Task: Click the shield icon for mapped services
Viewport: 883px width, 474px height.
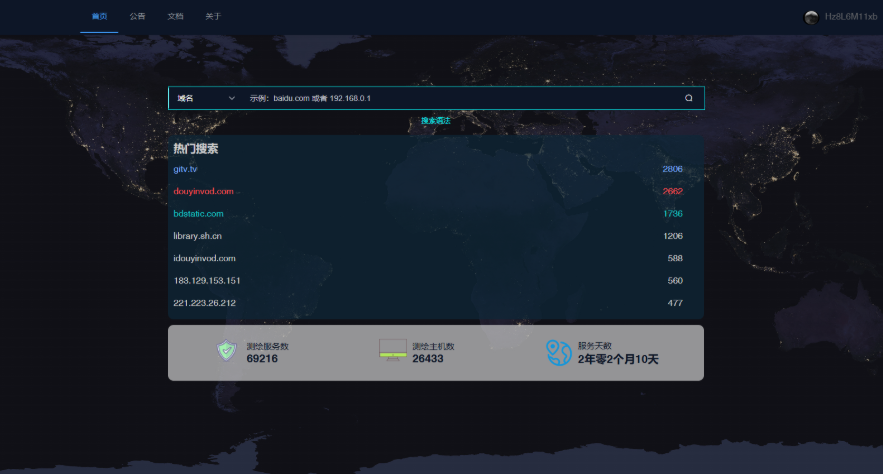Action: point(227,351)
